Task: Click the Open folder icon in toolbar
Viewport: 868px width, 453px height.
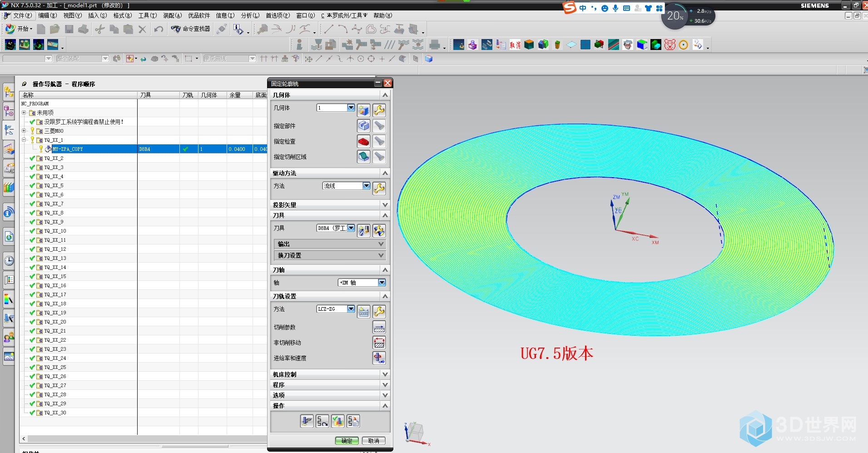Action: click(x=55, y=29)
